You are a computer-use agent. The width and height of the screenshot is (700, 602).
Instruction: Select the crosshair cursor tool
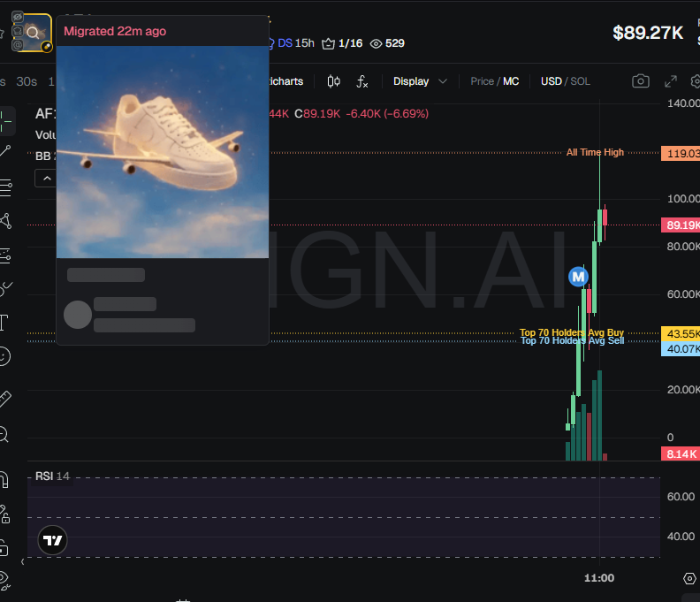[5, 121]
